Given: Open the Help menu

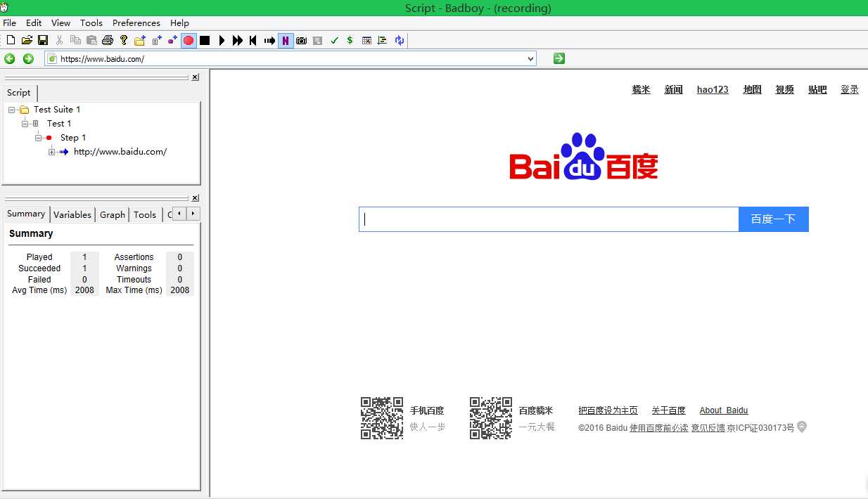Looking at the screenshot, I should point(179,23).
